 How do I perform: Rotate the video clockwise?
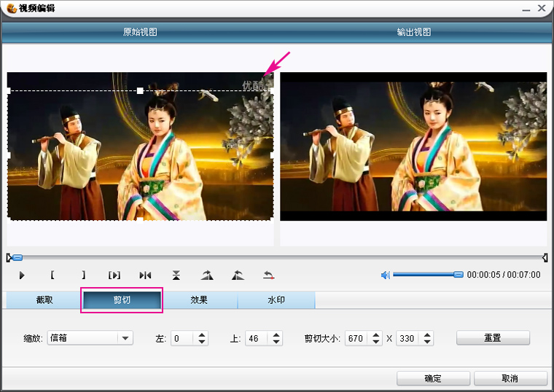point(207,275)
